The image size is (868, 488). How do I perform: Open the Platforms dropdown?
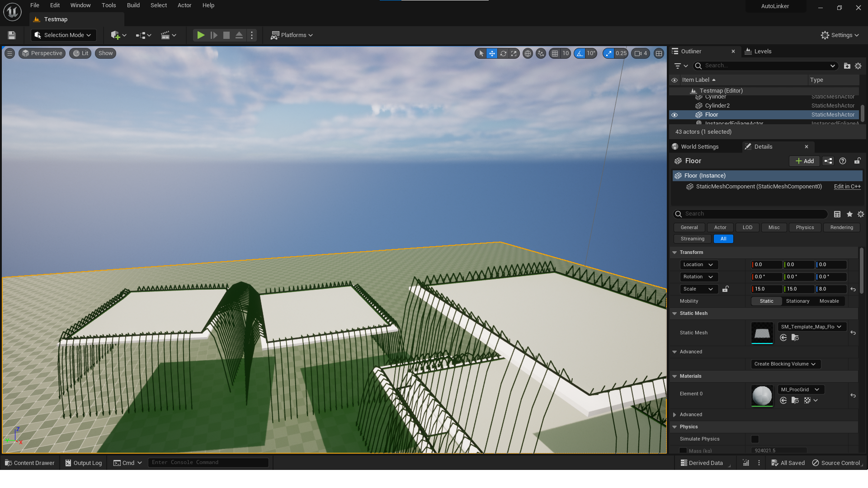tap(292, 35)
